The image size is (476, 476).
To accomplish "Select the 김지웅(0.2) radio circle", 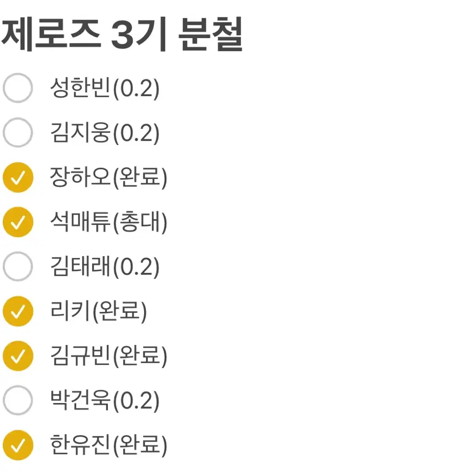I will [x=18, y=133].
